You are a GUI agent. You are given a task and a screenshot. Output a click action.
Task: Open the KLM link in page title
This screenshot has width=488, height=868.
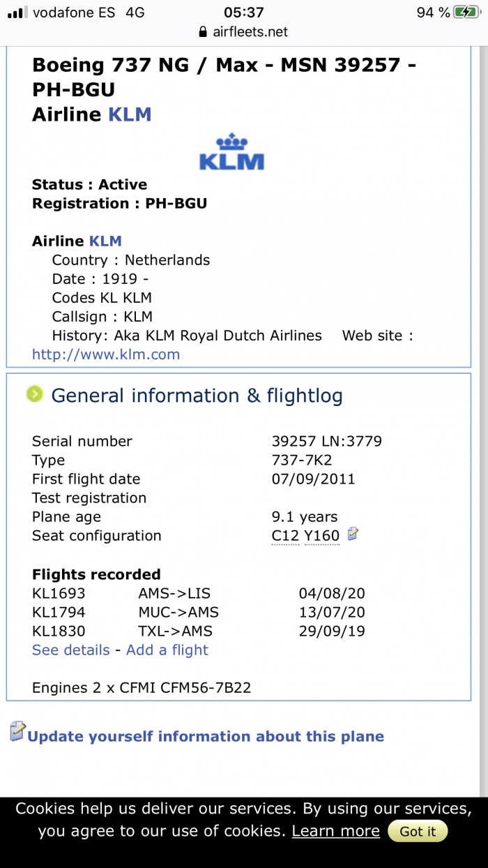(130, 114)
